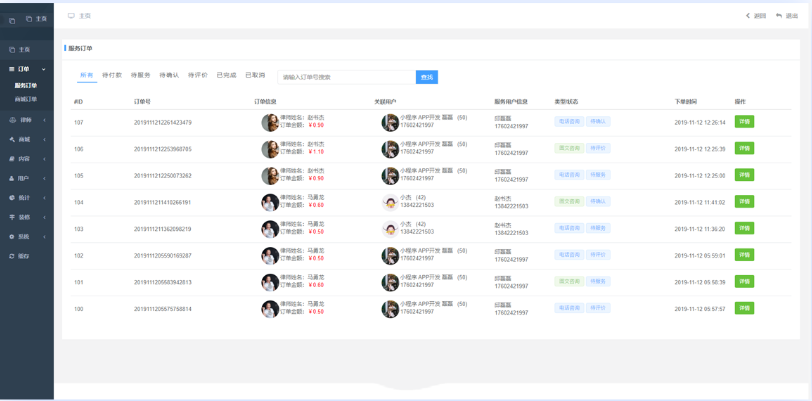Click the top-left sidebar collapse icon
This screenshot has height=401, width=812.
[x=11, y=20]
